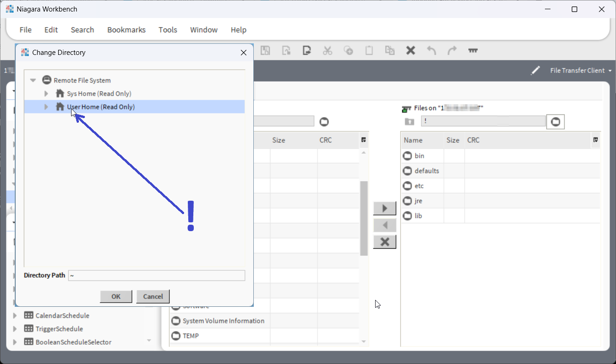This screenshot has height=364, width=616.
Task: Open local file table options menu
Action: click(364, 140)
